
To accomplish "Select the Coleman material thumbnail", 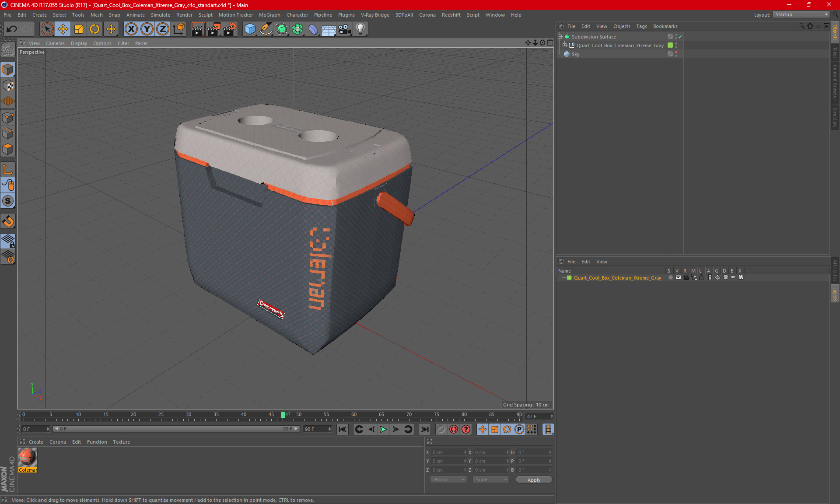I will click(28, 457).
